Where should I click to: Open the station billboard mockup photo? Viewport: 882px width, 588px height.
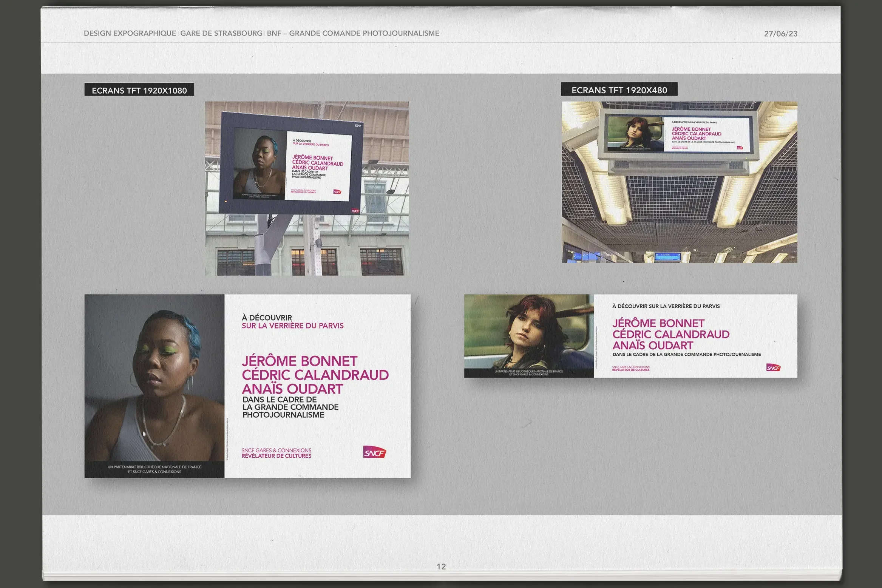pos(307,188)
